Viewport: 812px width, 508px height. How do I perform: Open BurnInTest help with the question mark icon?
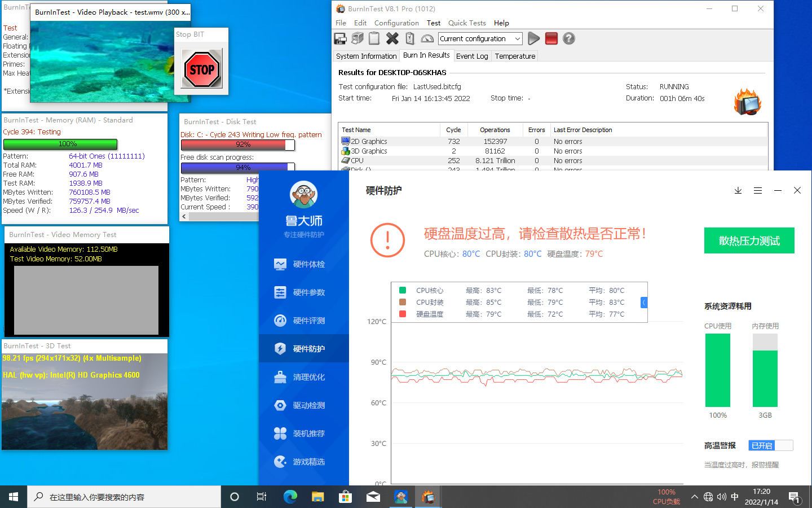568,38
